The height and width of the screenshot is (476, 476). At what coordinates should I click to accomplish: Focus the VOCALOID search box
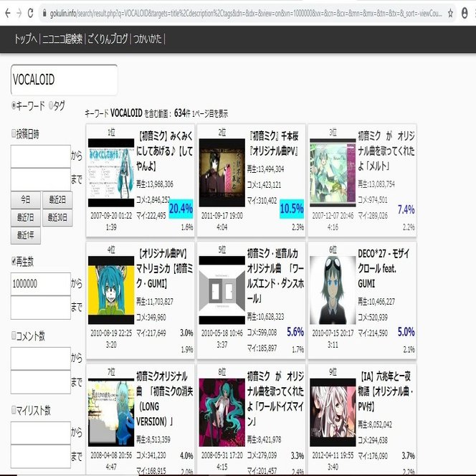[64, 80]
